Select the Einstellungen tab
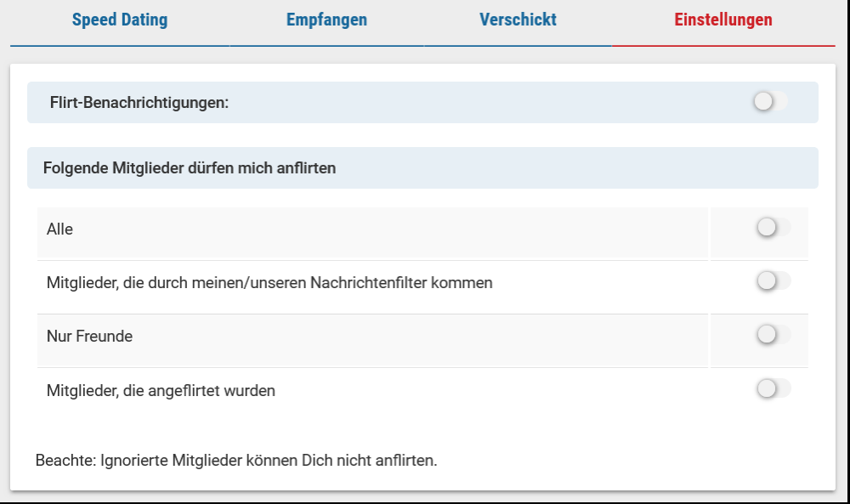 723,20
